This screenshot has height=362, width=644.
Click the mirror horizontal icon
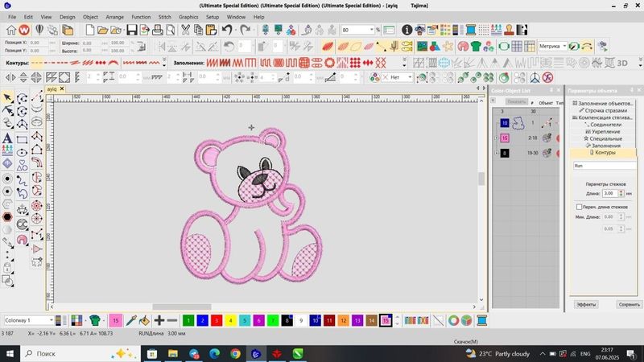coord(10,77)
